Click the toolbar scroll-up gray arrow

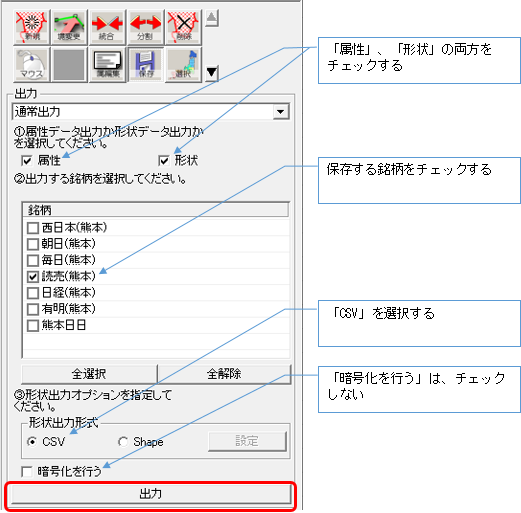pyautogui.click(x=212, y=18)
